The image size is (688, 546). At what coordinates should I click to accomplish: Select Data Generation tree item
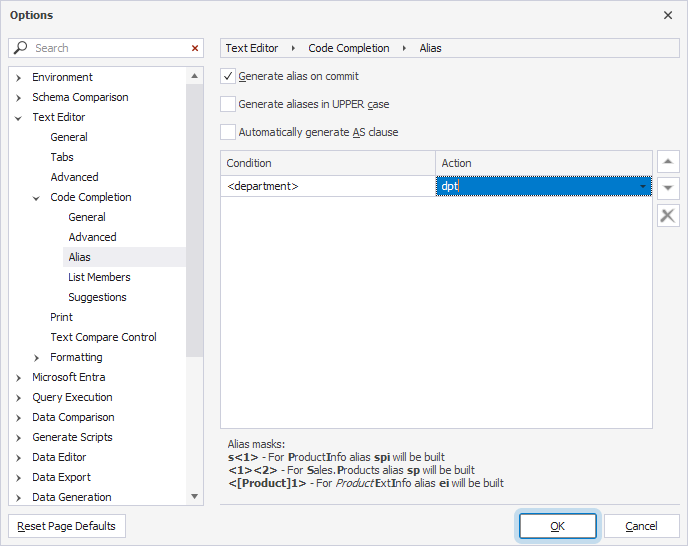(x=72, y=497)
